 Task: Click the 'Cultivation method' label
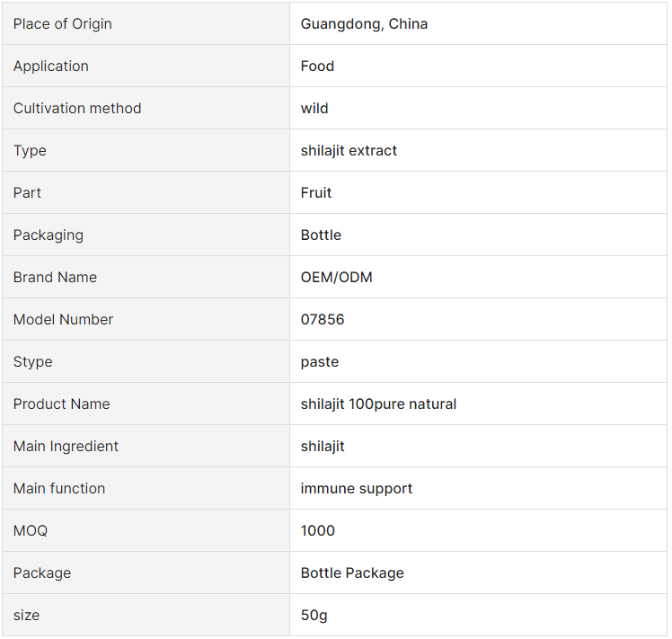pyautogui.click(x=77, y=108)
